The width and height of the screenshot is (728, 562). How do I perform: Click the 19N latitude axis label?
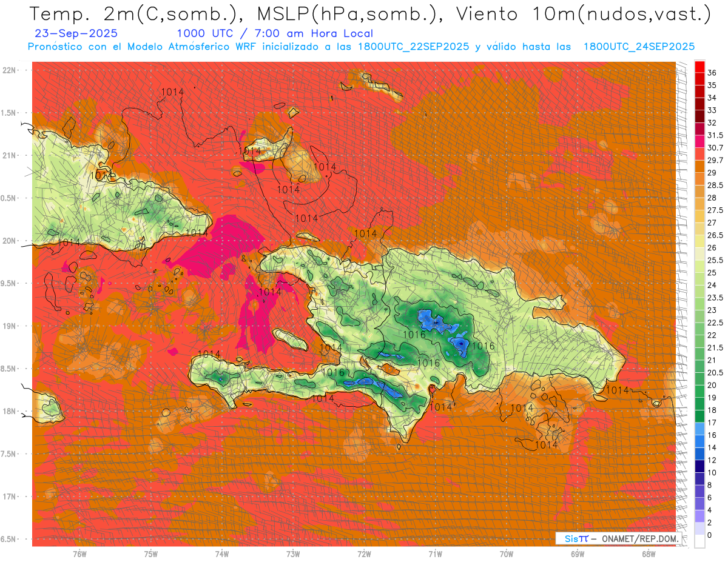10,326
